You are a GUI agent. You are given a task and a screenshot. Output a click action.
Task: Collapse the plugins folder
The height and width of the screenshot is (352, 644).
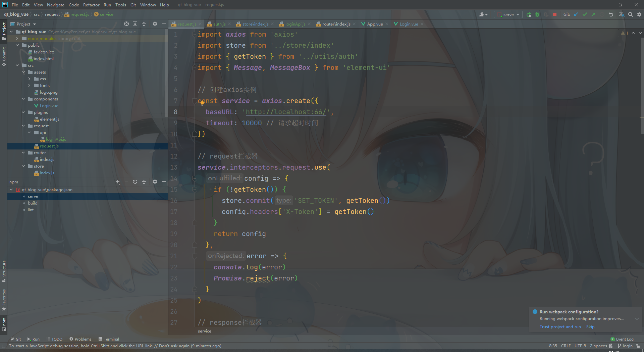(x=23, y=113)
